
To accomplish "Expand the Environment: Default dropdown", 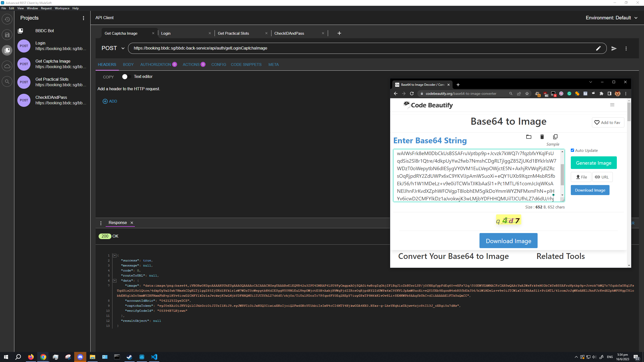I will pyautogui.click(x=611, y=18).
